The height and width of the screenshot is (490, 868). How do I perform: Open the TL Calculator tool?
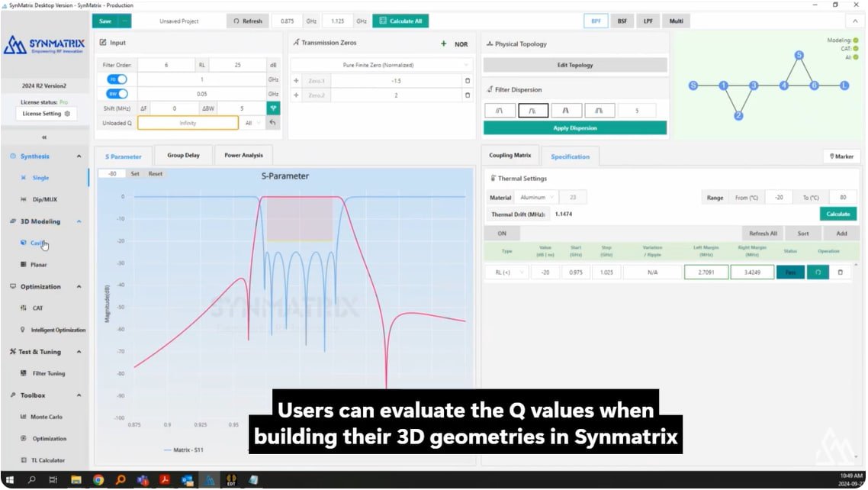coord(47,460)
